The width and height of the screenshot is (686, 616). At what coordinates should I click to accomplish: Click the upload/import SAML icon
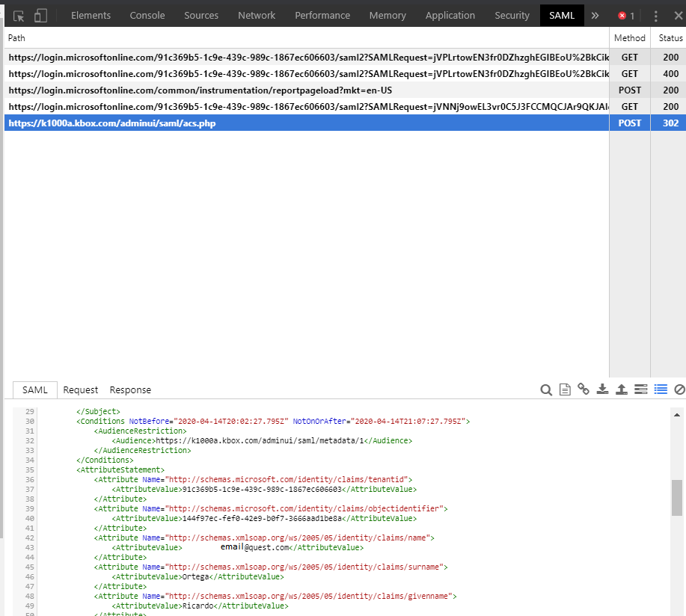pyautogui.click(x=621, y=389)
